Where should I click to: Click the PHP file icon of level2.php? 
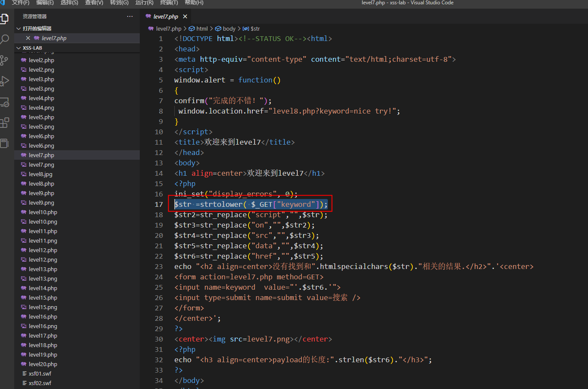[x=24, y=60]
